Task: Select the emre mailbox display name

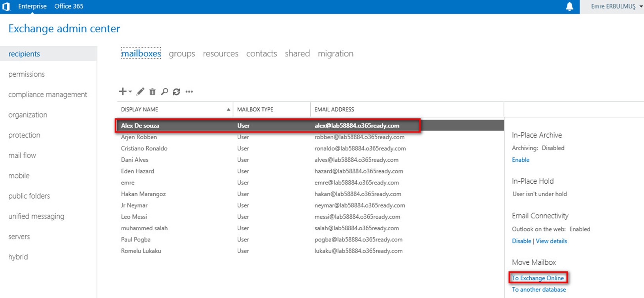Action: coord(128,183)
